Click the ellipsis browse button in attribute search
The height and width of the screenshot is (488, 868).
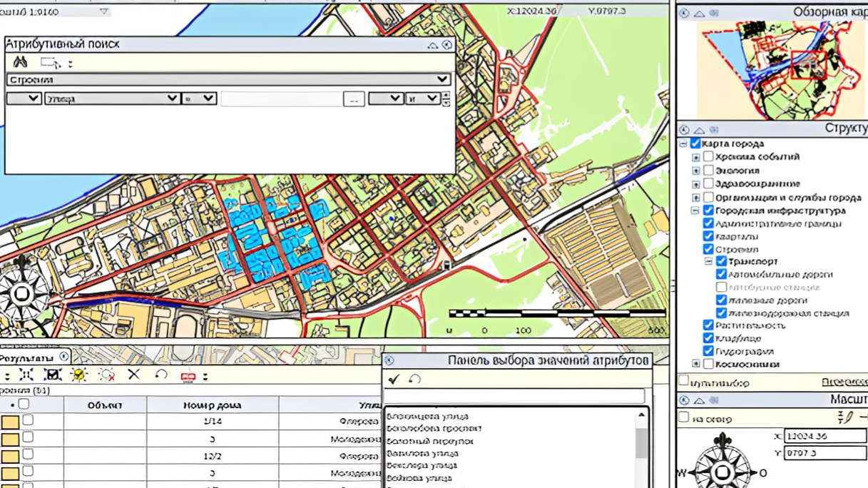click(x=354, y=99)
